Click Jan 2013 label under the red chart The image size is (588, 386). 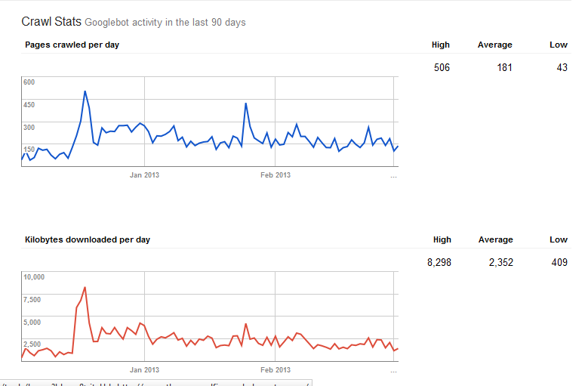[x=144, y=370]
